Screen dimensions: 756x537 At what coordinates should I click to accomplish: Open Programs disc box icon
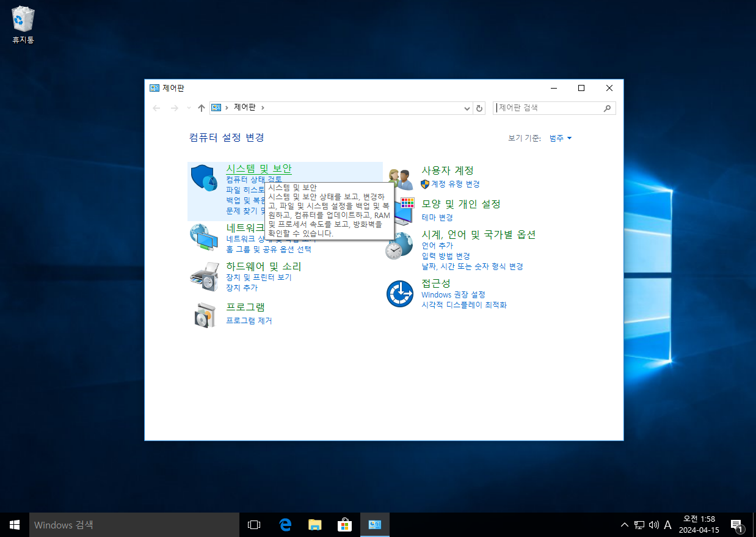coord(204,315)
